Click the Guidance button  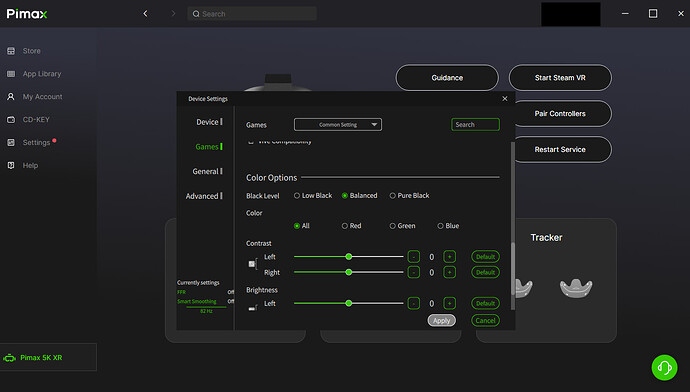point(447,78)
